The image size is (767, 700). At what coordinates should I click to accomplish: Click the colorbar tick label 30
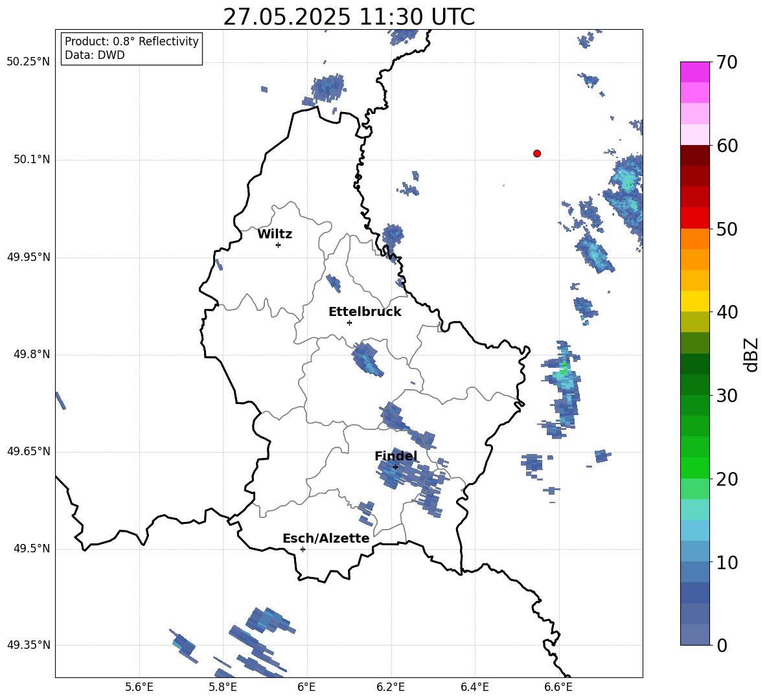[727, 396]
